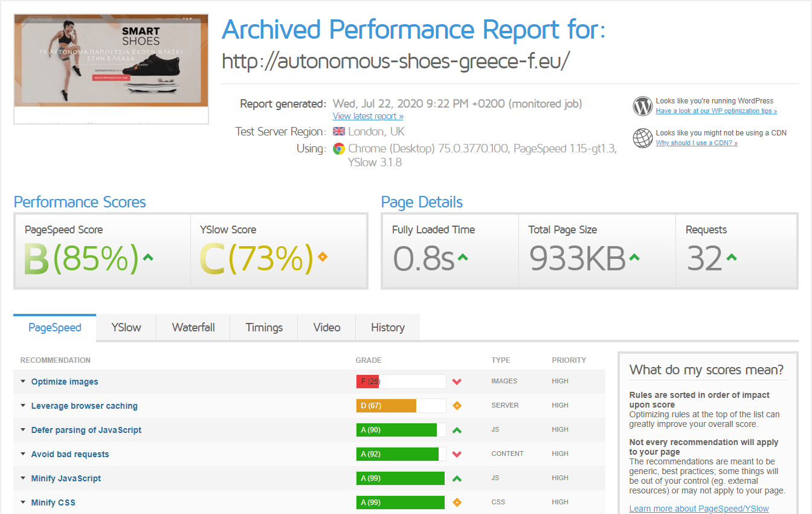The image size is (812, 514).
Task: Click the Optimize images recommendation title
Action: click(x=65, y=382)
